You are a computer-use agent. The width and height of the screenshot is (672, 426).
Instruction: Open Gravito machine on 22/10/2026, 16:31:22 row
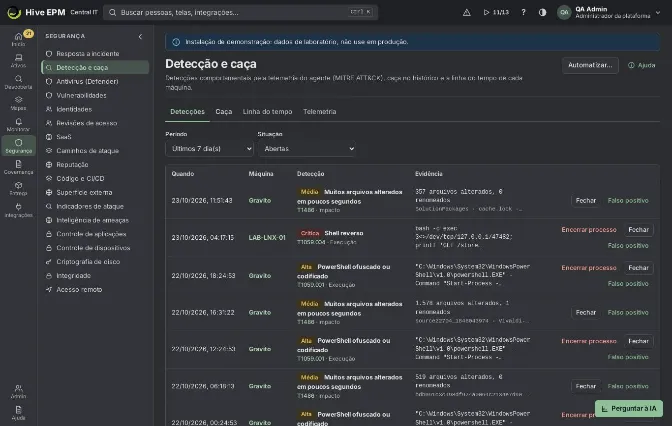coord(260,312)
